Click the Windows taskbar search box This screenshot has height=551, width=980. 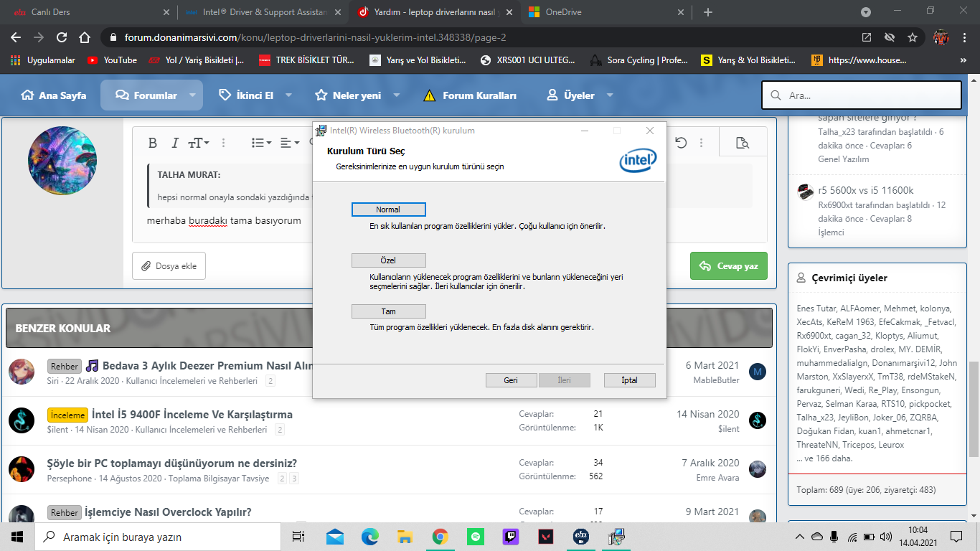point(158,537)
